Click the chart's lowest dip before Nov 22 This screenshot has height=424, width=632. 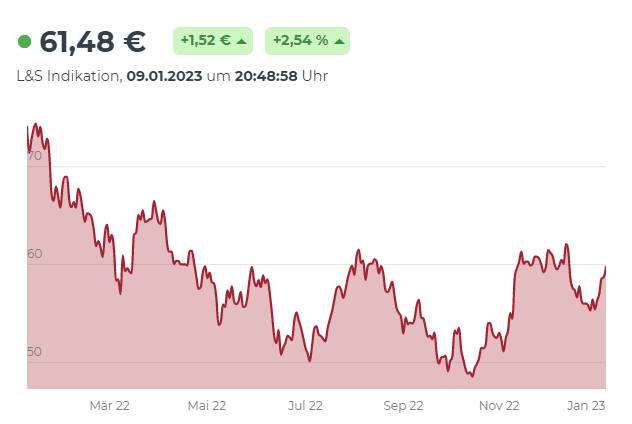click(x=471, y=375)
